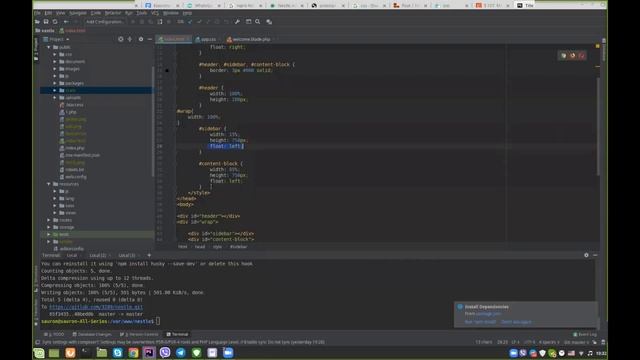640x360 pixels.
Task: Click the VCS update project arrow icon
Action: [190, 22]
